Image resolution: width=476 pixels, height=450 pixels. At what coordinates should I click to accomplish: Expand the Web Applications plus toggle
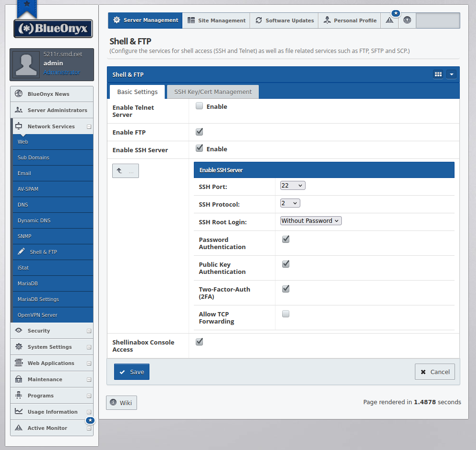click(x=89, y=363)
